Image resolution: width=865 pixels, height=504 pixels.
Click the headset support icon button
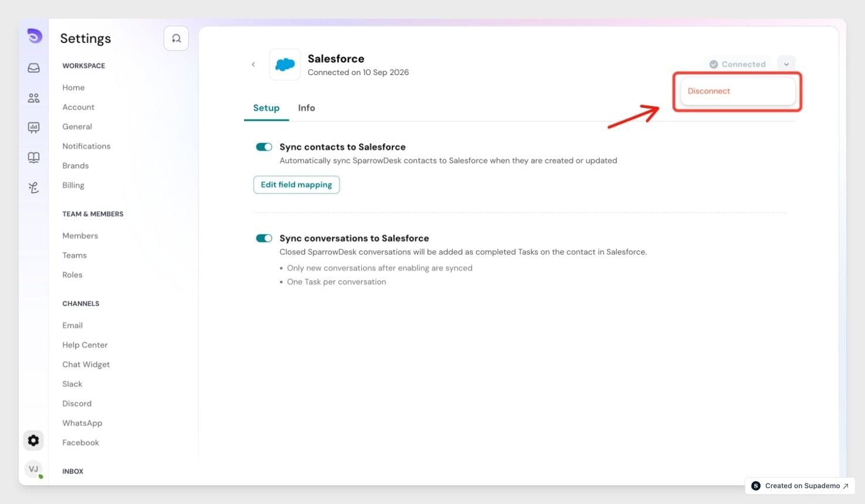176,39
